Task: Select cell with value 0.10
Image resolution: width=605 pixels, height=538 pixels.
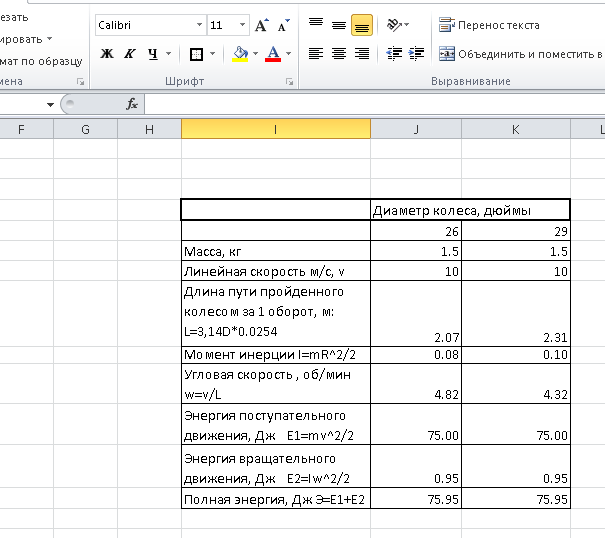Action: (516, 355)
